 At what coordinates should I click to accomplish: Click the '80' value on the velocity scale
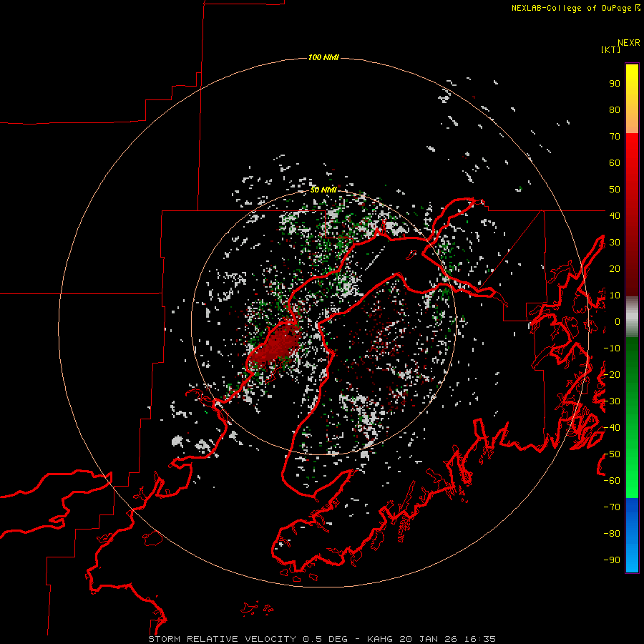click(615, 109)
